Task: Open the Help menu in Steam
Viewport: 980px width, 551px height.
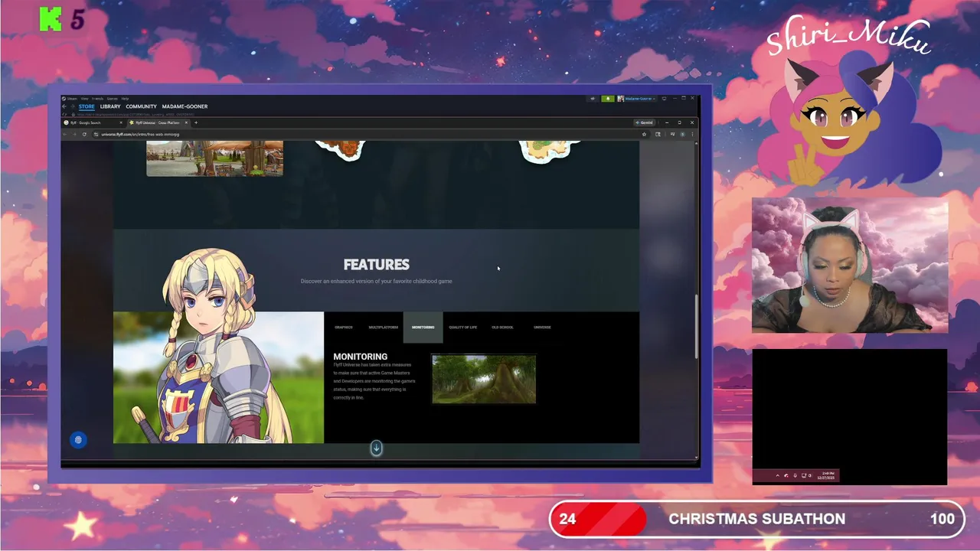Action: pyautogui.click(x=125, y=99)
